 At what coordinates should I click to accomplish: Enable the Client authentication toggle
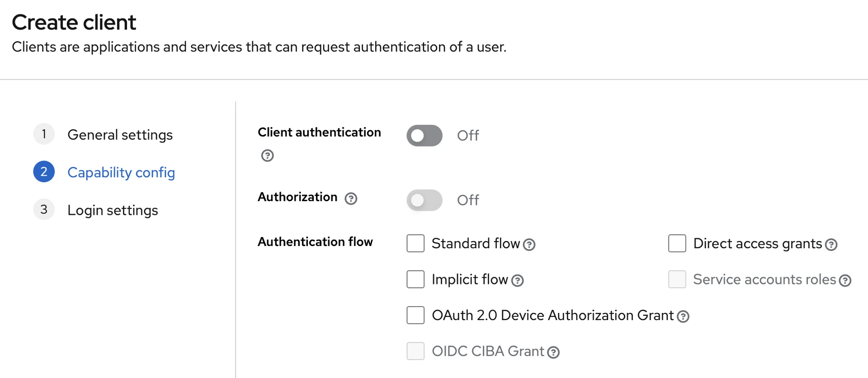click(x=424, y=135)
